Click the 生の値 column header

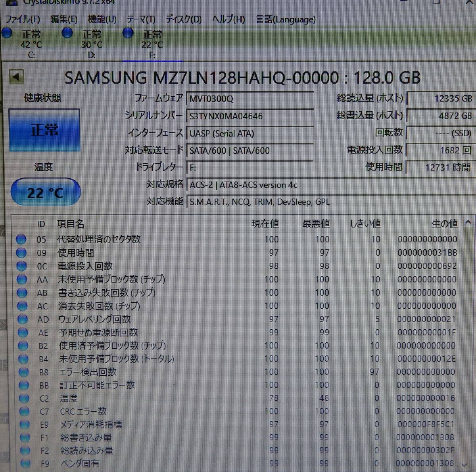click(x=445, y=224)
